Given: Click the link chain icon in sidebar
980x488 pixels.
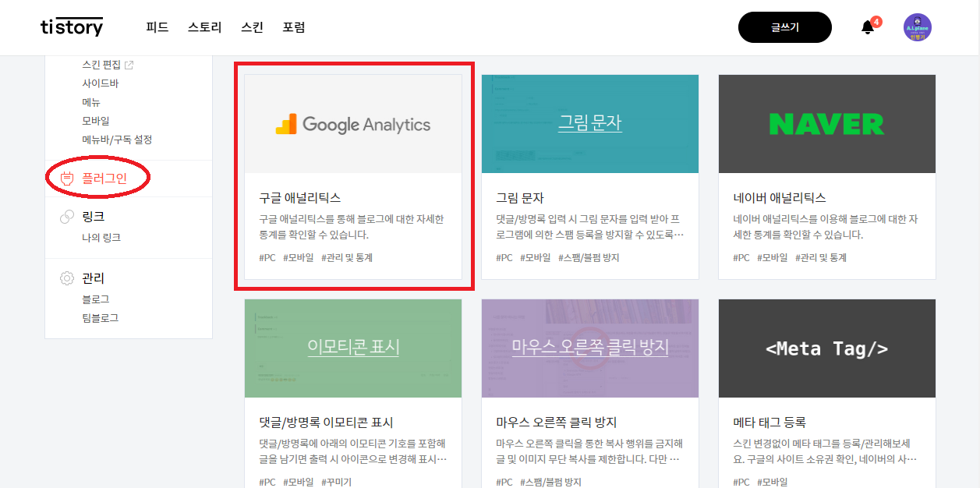Looking at the screenshot, I should (x=67, y=217).
